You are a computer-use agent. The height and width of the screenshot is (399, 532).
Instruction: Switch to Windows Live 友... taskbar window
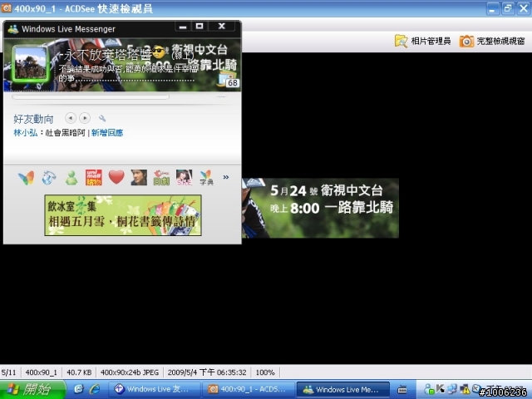click(x=155, y=389)
